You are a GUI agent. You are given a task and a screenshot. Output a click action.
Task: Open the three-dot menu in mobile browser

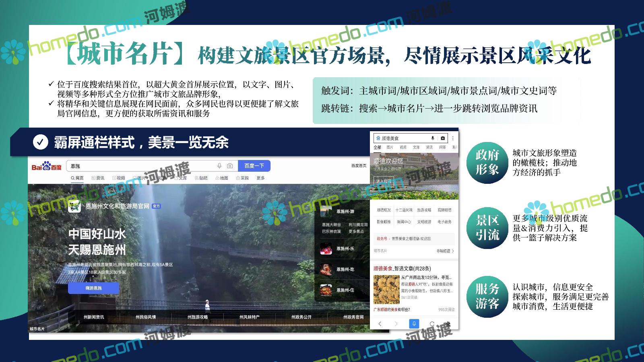pos(453,138)
